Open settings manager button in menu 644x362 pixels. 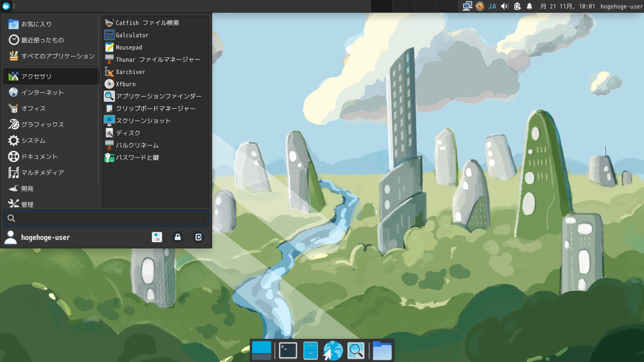tap(157, 237)
